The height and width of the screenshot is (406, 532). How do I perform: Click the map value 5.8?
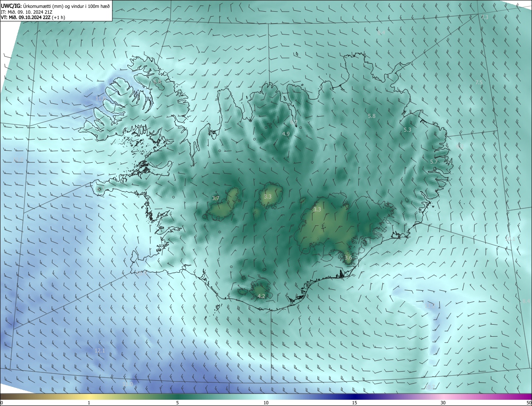pyautogui.click(x=372, y=116)
